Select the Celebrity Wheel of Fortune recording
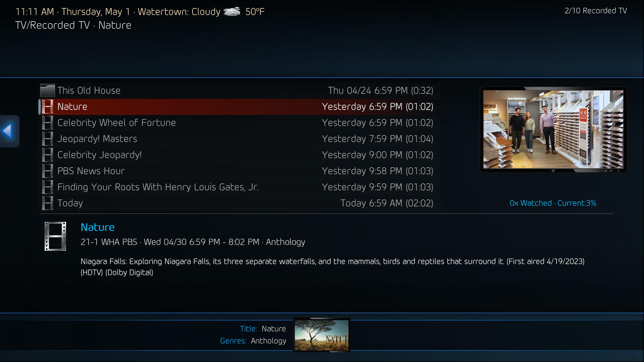 click(x=240, y=123)
